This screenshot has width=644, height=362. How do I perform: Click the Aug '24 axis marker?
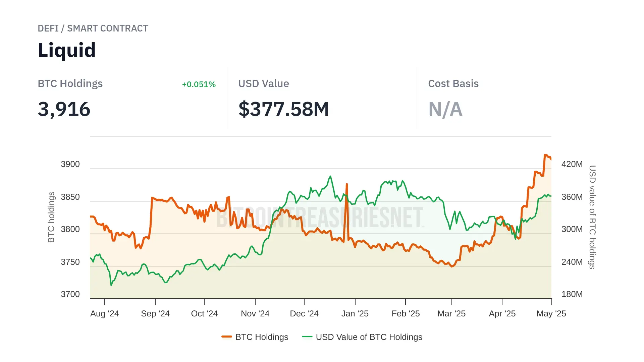tap(104, 314)
